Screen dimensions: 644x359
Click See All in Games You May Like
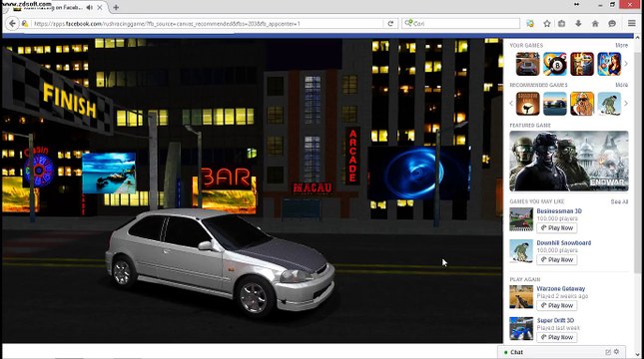pyautogui.click(x=619, y=201)
